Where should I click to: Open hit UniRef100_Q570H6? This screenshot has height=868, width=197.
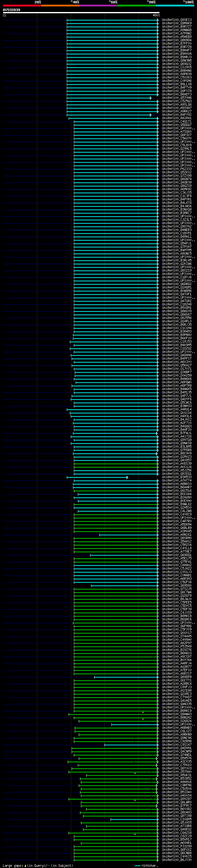pyautogui.click(x=177, y=98)
